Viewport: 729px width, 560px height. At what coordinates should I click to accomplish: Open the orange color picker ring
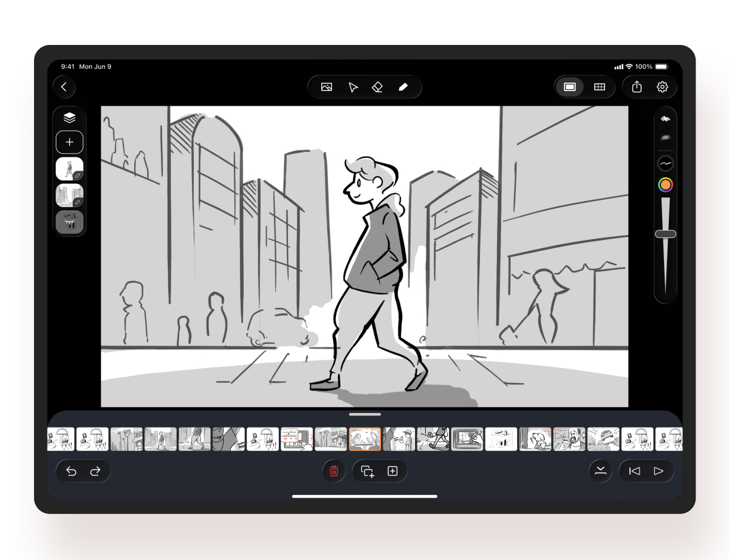click(666, 185)
